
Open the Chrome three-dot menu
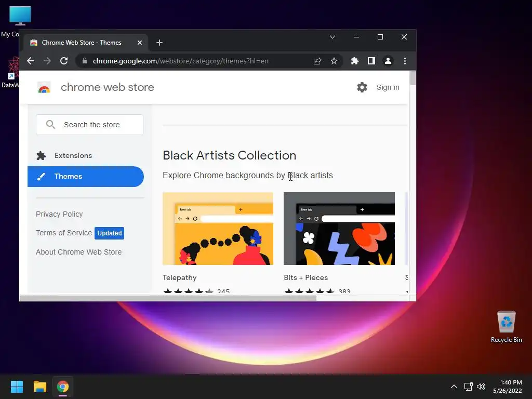[405, 61]
